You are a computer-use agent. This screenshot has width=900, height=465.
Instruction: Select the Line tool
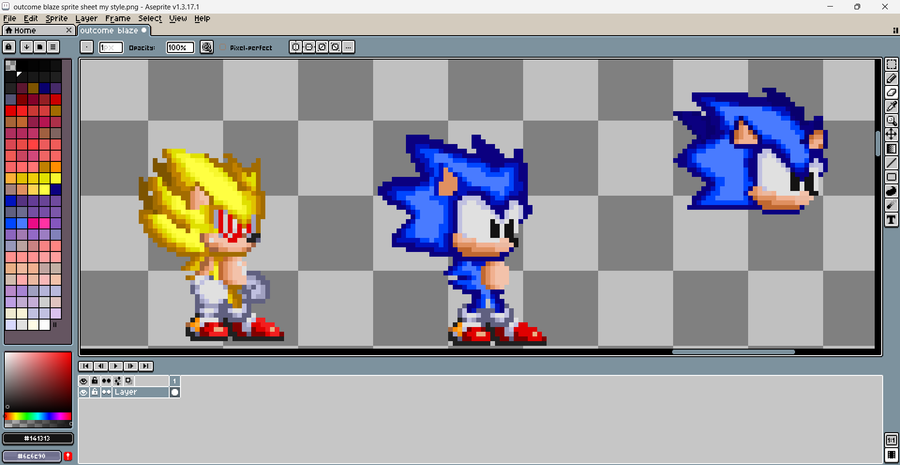pyautogui.click(x=891, y=163)
